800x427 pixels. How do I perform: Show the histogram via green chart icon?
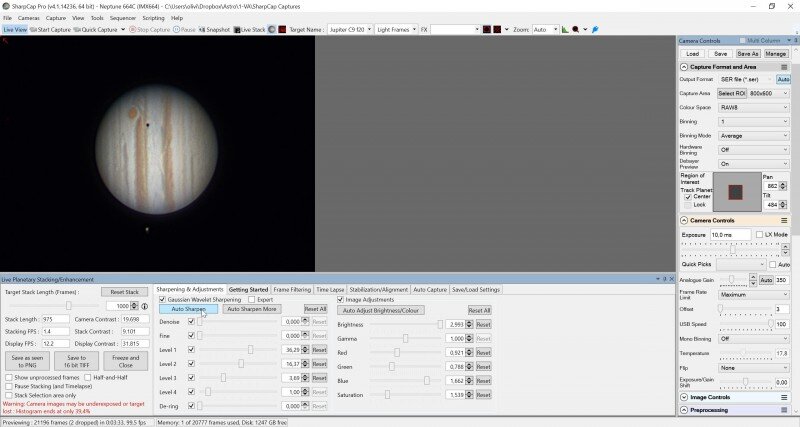pyautogui.click(x=565, y=30)
